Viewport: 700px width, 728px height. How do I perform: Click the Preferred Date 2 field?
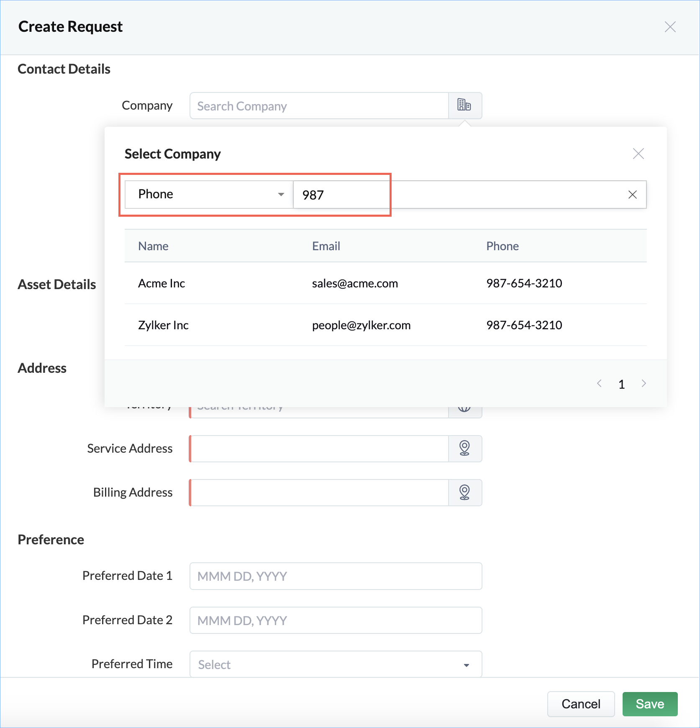click(336, 620)
